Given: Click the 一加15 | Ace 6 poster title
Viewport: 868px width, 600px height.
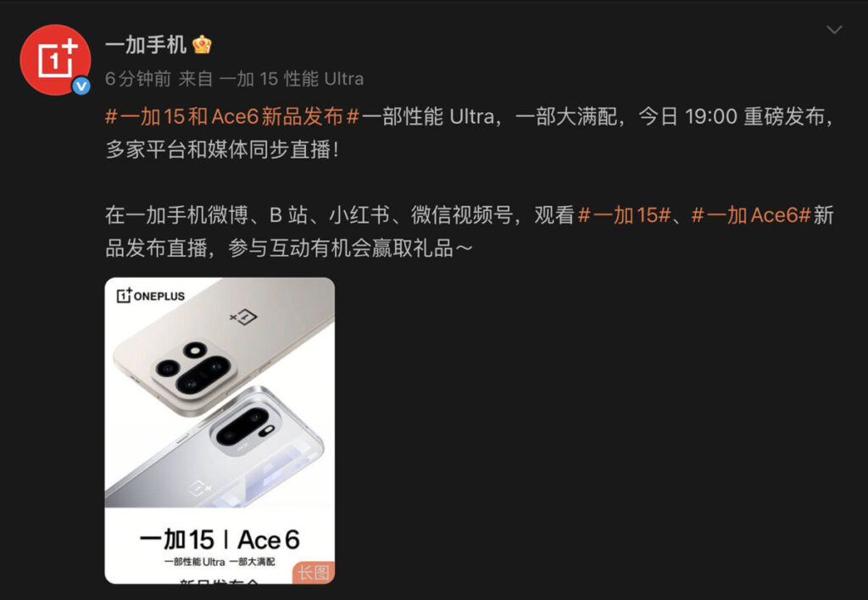Looking at the screenshot, I should pyautogui.click(x=220, y=540).
